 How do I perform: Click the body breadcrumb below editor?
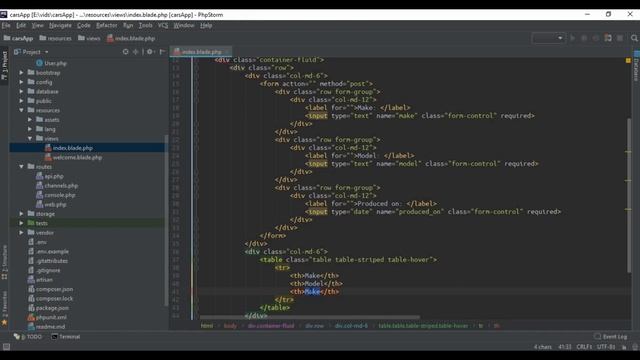click(x=230, y=326)
